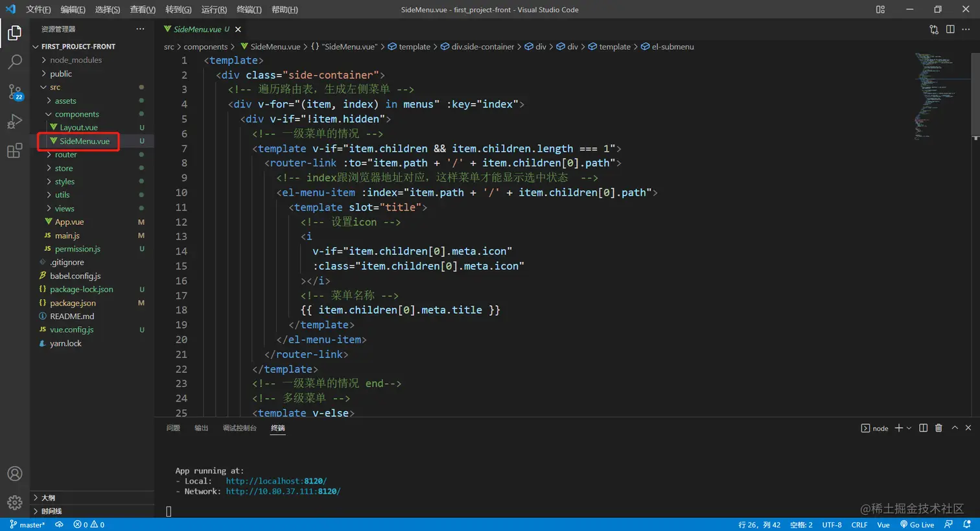Split the terminal panel
This screenshot has width=980, height=531.
(923, 428)
